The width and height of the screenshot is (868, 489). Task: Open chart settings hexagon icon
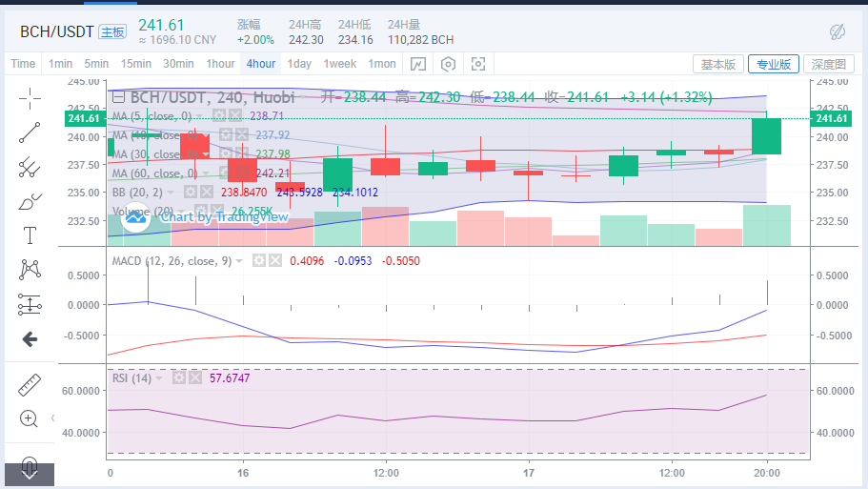pos(448,64)
